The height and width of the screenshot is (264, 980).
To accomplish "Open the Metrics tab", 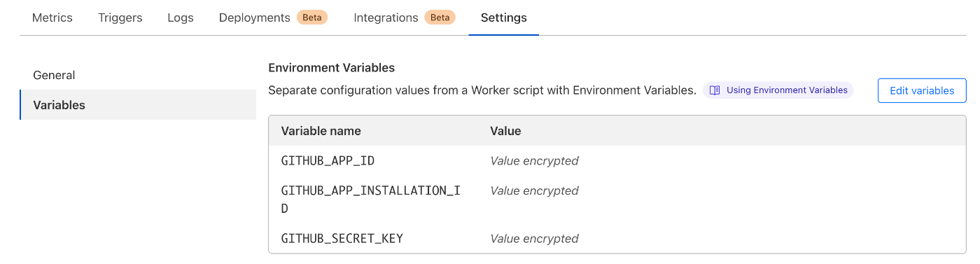I will (x=52, y=18).
